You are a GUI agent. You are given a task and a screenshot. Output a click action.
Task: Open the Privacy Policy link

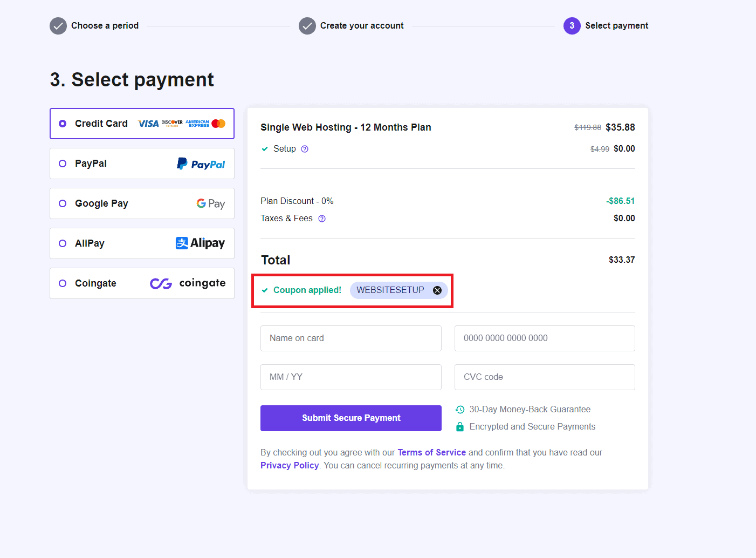coord(290,466)
